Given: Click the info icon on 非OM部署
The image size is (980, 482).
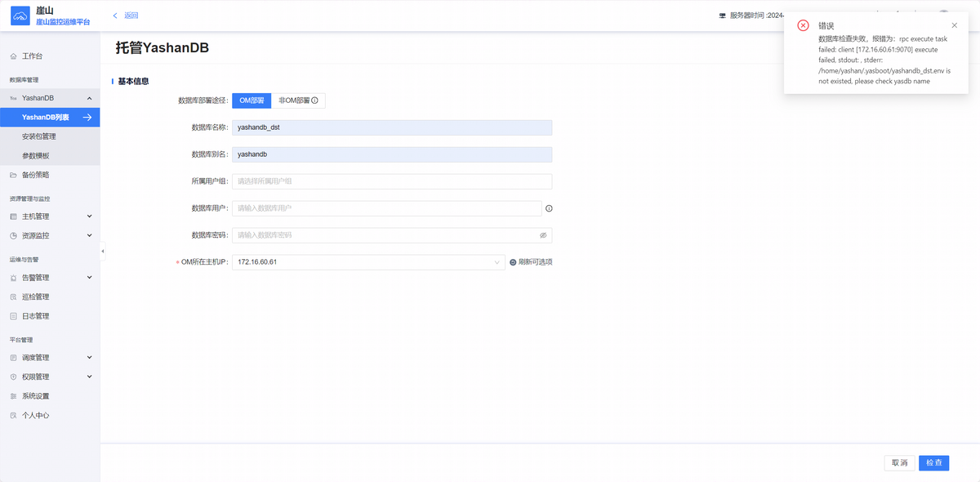Looking at the screenshot, I should coord(314,100).
